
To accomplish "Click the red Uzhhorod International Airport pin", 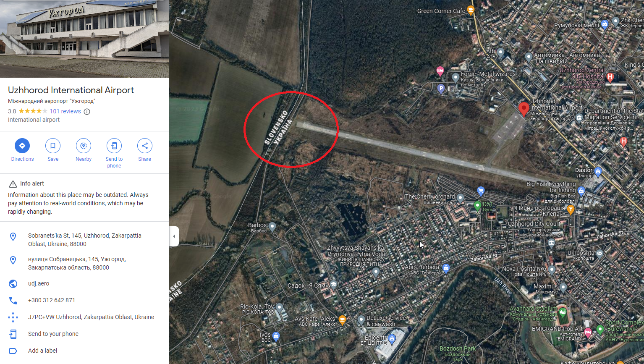I will point(524,109).
